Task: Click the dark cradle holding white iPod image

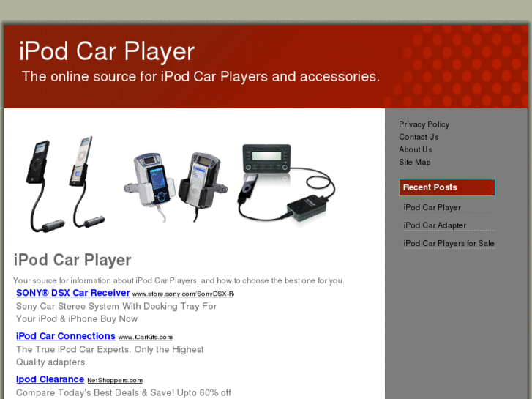Action: (201, 186)
